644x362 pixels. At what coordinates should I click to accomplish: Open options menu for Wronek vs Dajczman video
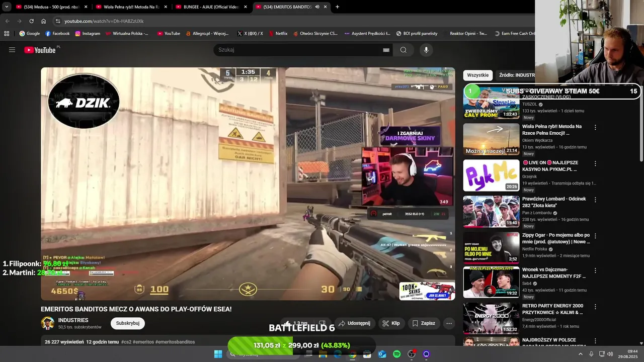(595, 270)
